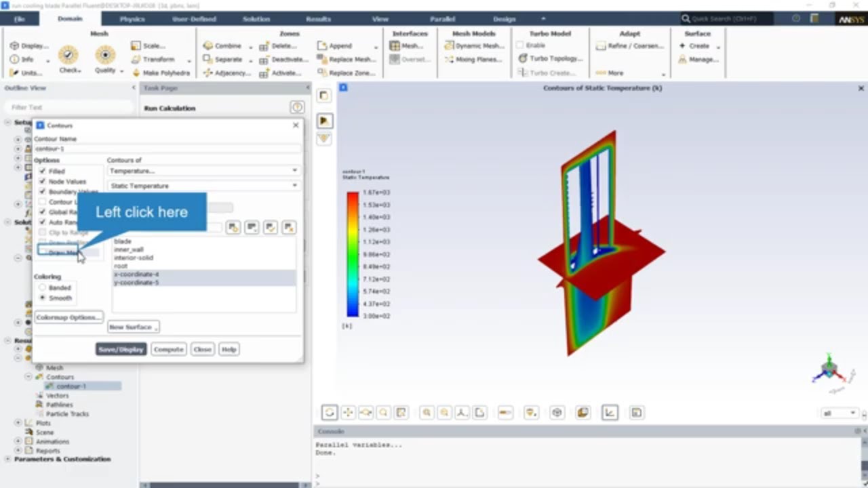Open the mesh Check tool
868x488 pixels.
pos(68,59)
